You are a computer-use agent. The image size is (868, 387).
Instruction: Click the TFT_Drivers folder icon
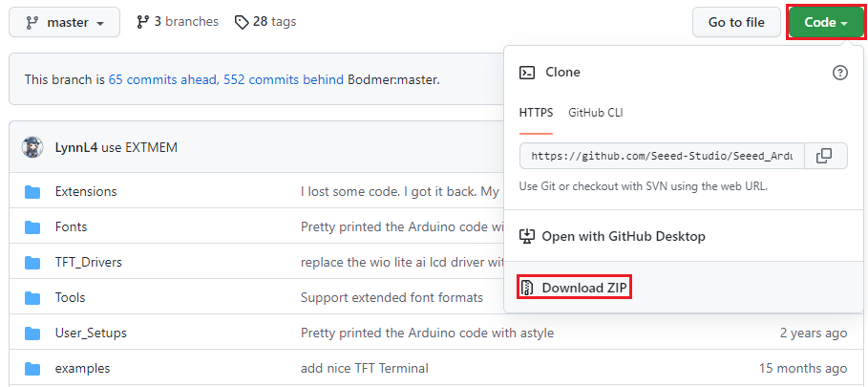click(x=32, y=263)
